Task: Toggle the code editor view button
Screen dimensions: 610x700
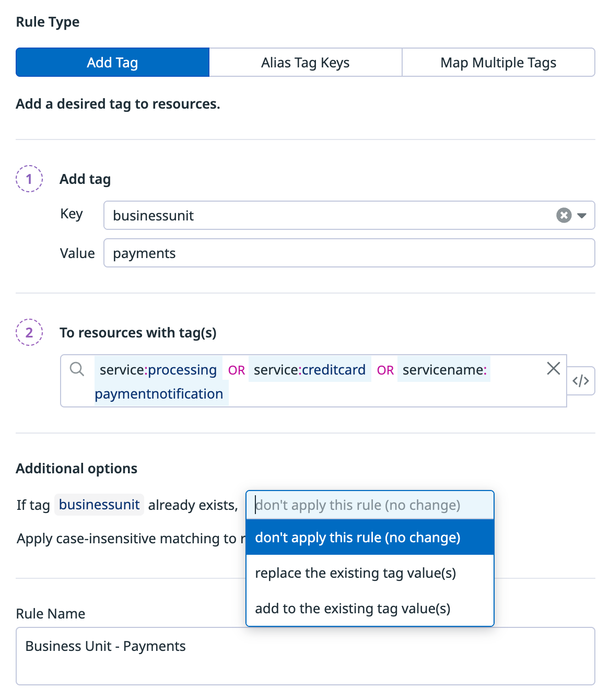Action: [x=581, y=381]
